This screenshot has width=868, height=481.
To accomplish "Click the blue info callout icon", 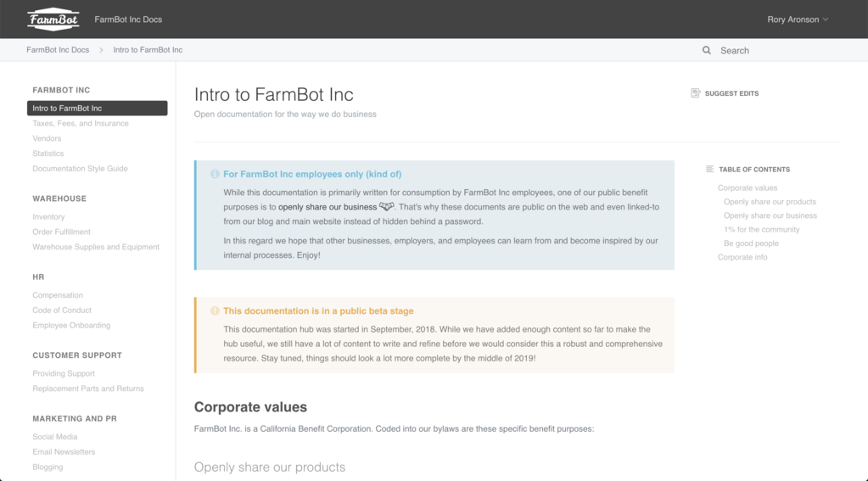I will [x=215, y=174].
